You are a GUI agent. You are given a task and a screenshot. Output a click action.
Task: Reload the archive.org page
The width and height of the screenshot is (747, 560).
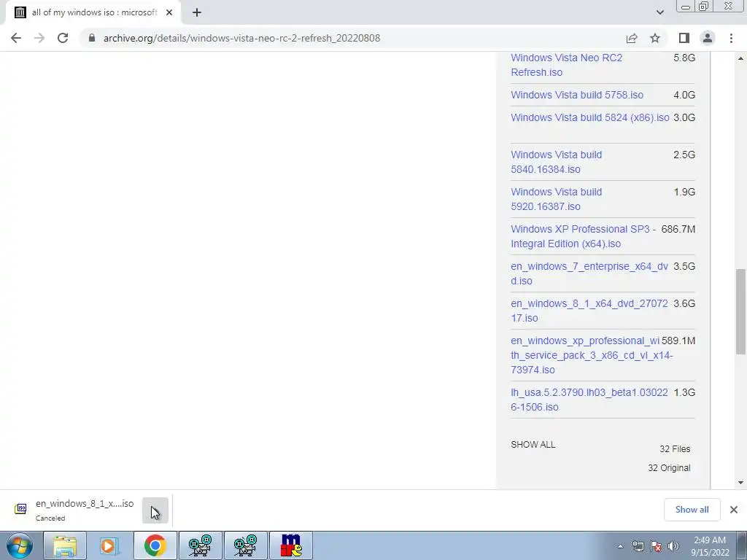point(63,38)
